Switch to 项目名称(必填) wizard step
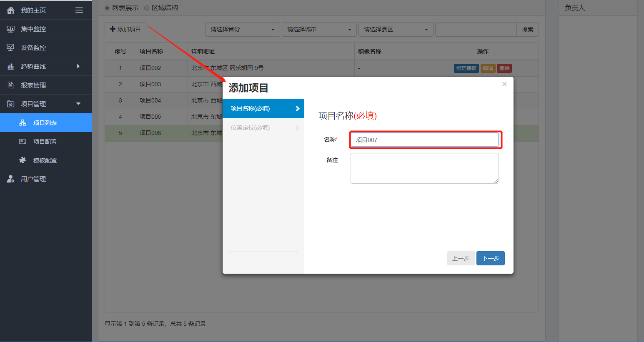Viewport: 644px width, 342px height. pos(263,108)
